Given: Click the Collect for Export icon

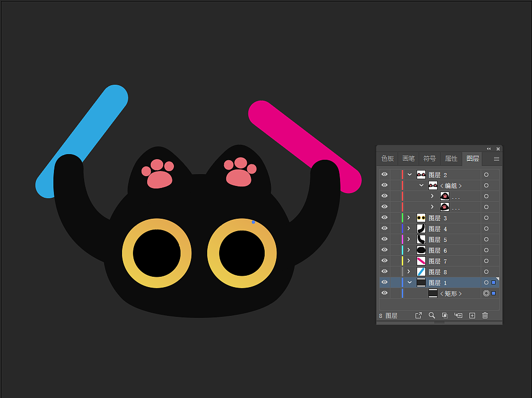Looking at the screenshot, I should (x=418, y=315).
